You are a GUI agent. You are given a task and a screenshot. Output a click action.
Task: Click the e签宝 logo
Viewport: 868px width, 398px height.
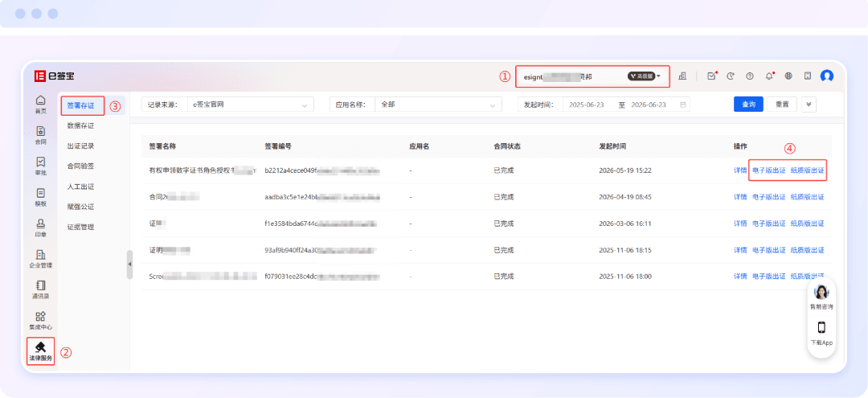click(x=55, y=76)
